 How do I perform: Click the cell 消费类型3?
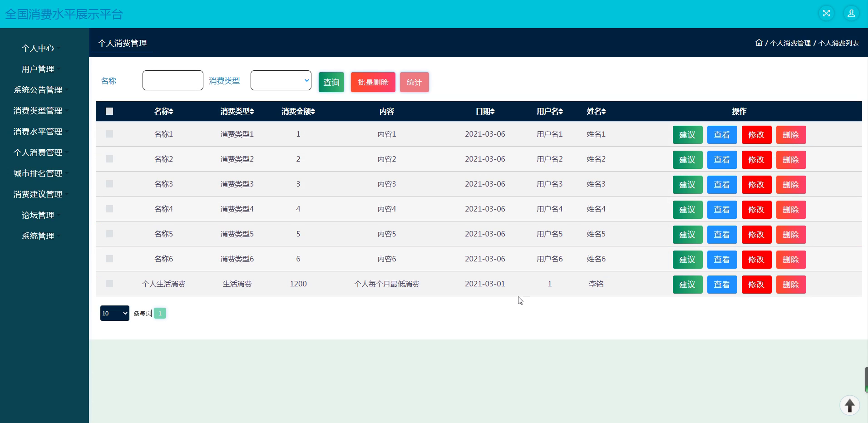237,184
